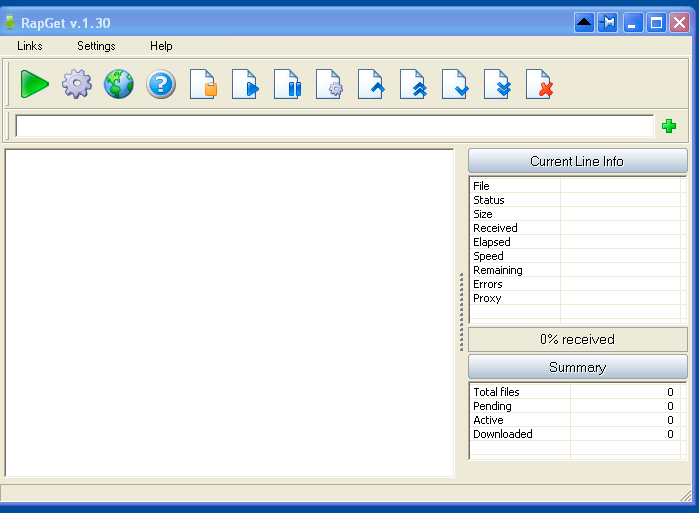Pause selected link with page-pause icon
The height and width of the screenshot is (513, 699).
coord(287,84)
